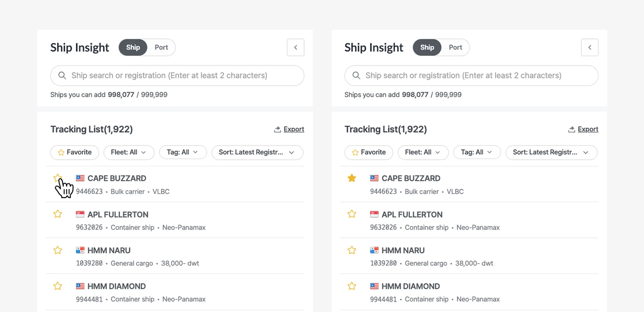Click the search magnifier icon in left panel

pos(62,75)
